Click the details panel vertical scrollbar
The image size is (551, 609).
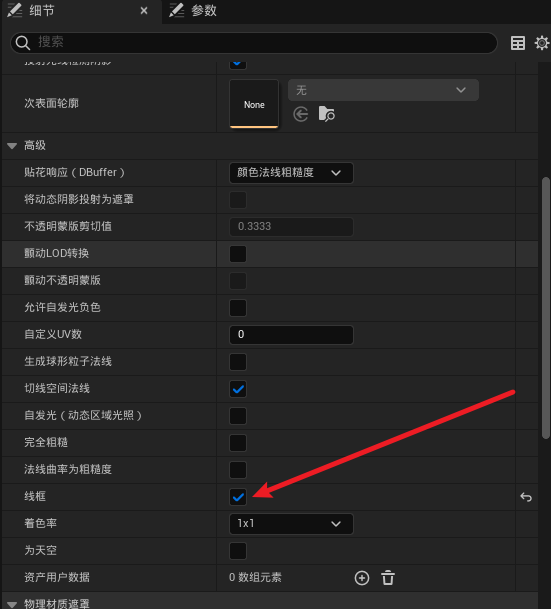point(546,308)
